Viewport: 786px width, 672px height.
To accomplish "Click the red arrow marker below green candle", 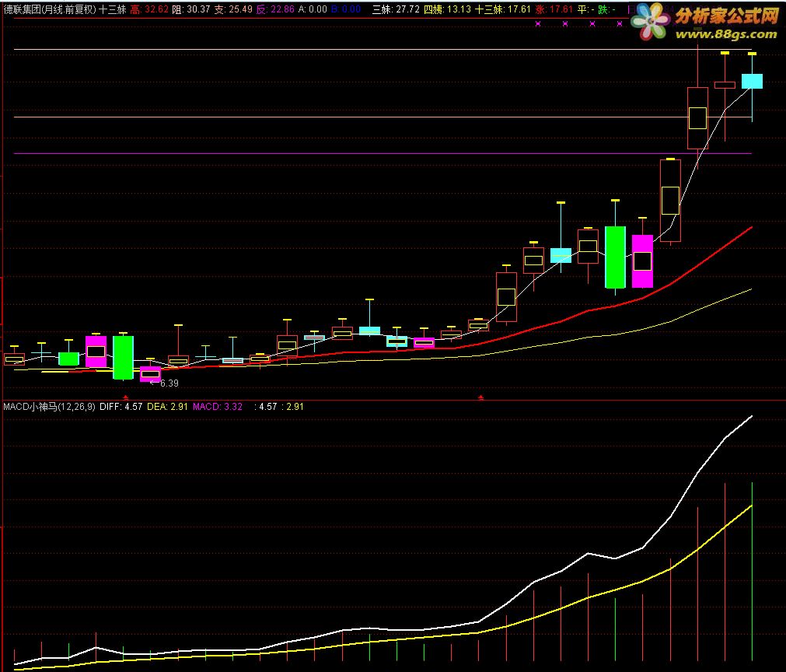I will (x=126, y=397).
